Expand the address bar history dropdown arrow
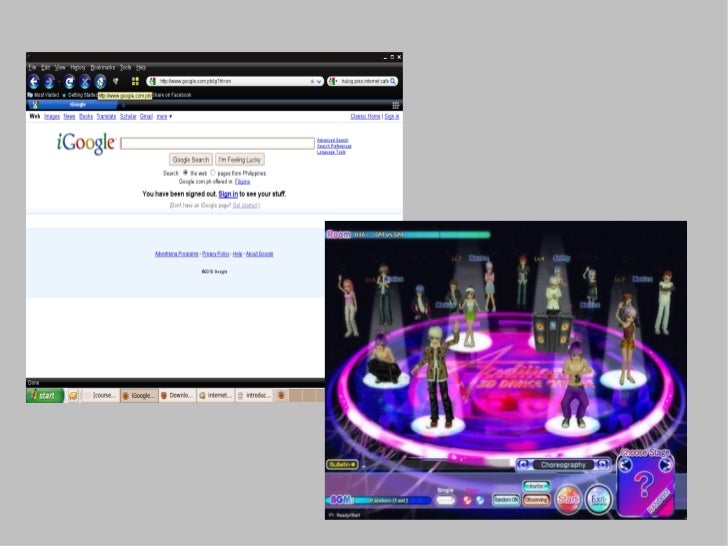This screenshot has height=546, width=728. [319, 81]
